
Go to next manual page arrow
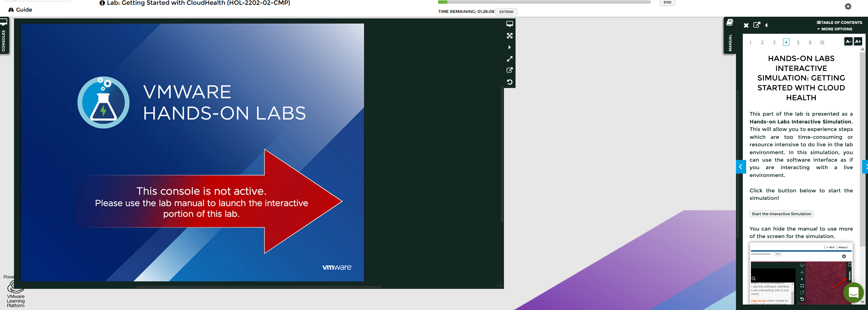[865, 167]
